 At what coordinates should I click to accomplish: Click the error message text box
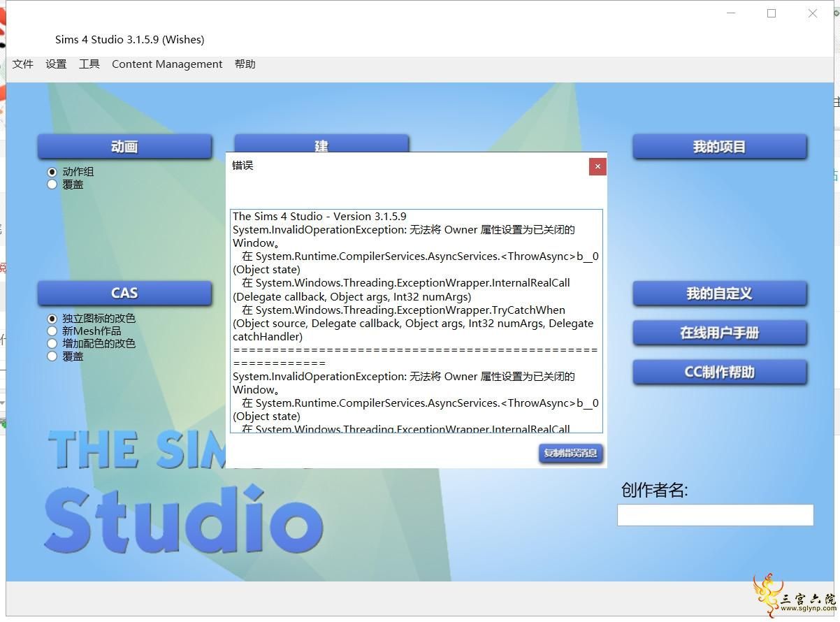[417, 321]
